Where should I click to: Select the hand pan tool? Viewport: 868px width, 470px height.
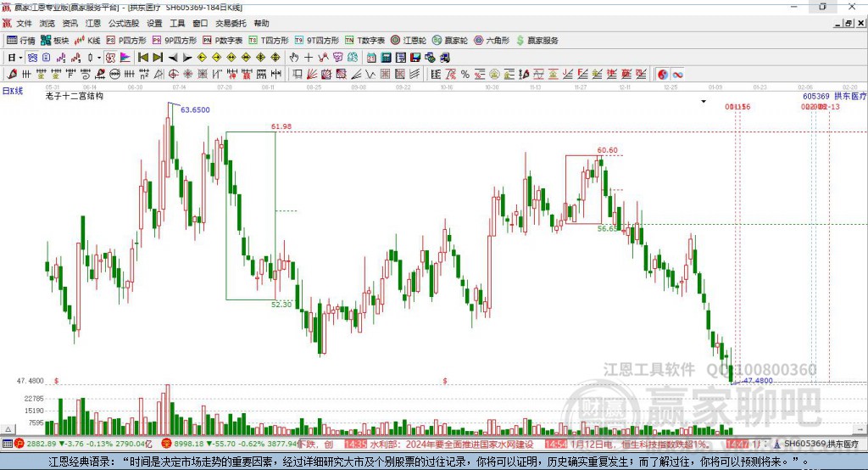point(293,58)
